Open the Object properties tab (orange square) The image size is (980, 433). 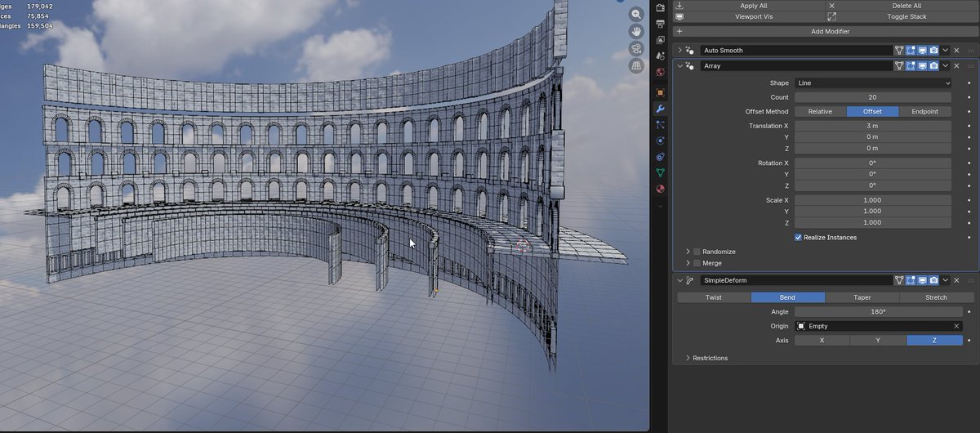660,92
